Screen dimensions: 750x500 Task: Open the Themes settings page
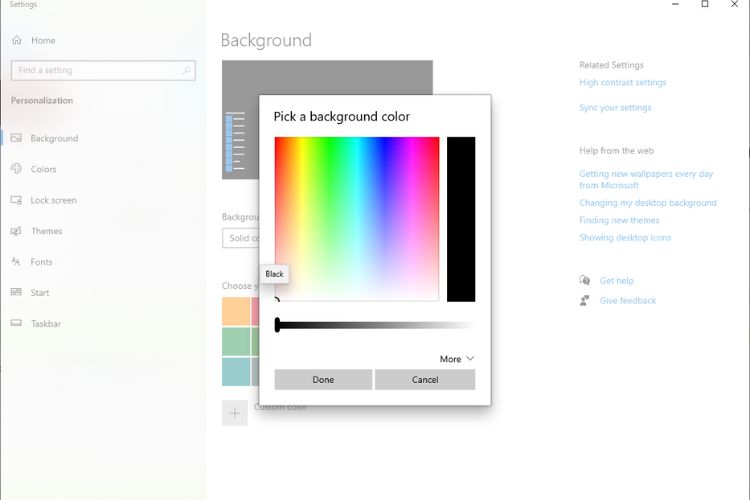pyautogui.click(x=46, y=231)
